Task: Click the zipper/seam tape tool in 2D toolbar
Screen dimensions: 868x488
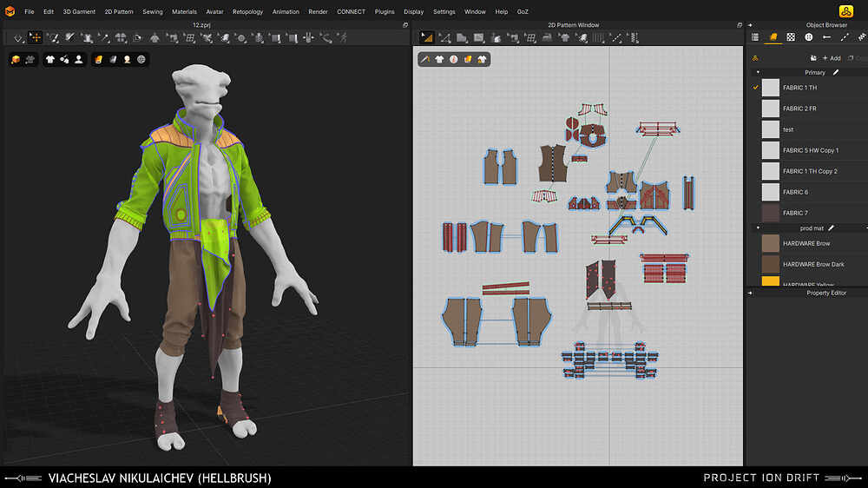Action: coord(635,37)
